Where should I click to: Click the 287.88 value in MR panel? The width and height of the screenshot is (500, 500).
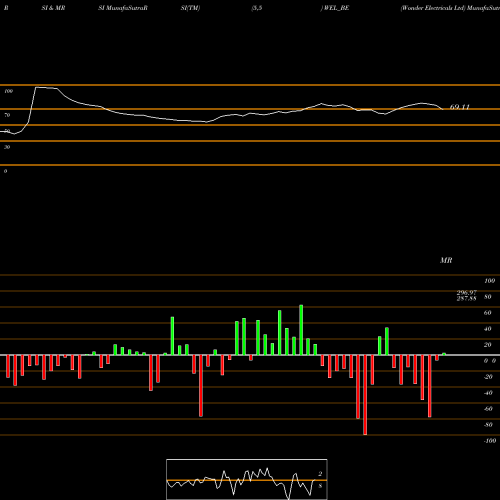pyautogui.click(x=467, y=298)
